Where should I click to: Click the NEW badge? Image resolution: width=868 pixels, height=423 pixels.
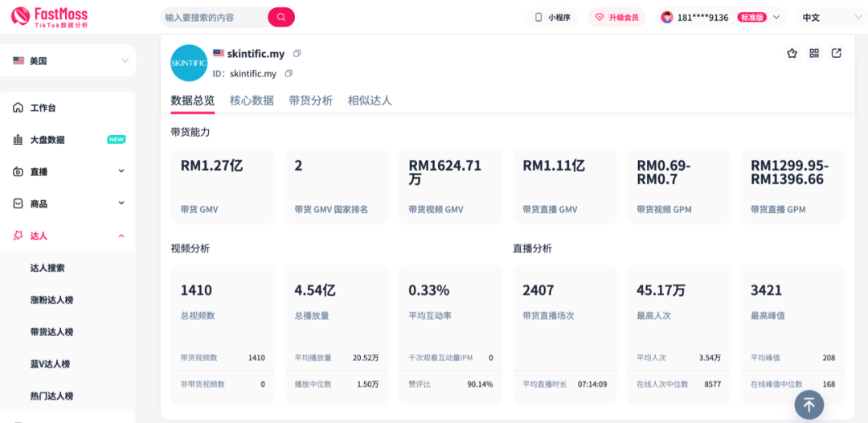click(117, 139)
